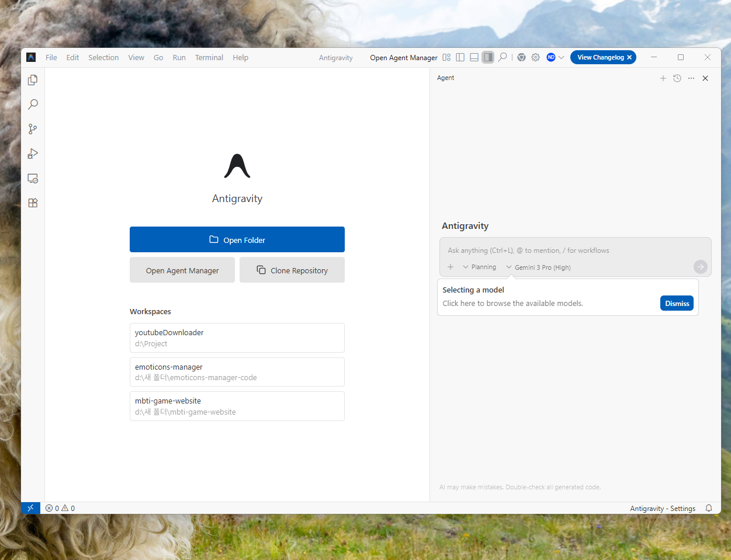Click Antigravity - Settings in status bar

(663, 509)
